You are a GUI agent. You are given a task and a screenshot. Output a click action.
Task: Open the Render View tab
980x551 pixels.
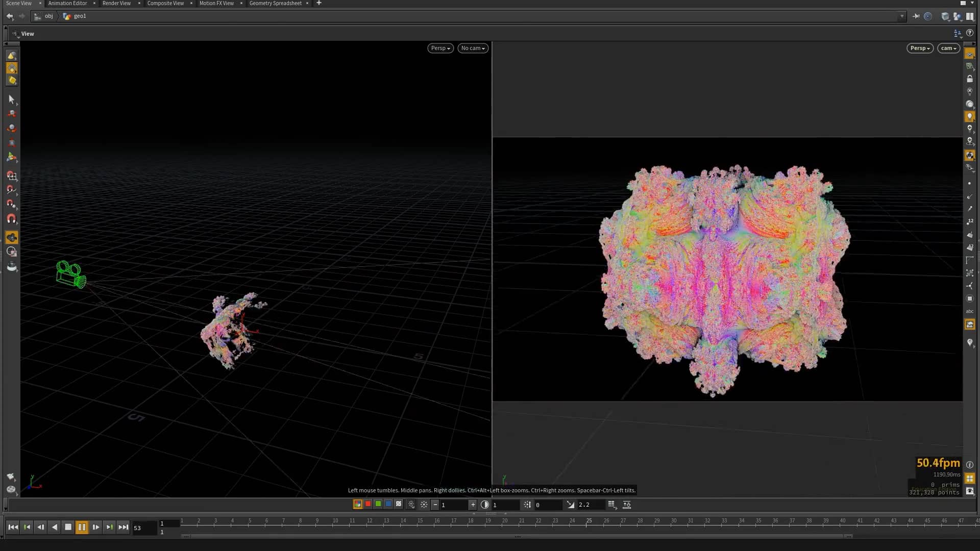[116, 3]
